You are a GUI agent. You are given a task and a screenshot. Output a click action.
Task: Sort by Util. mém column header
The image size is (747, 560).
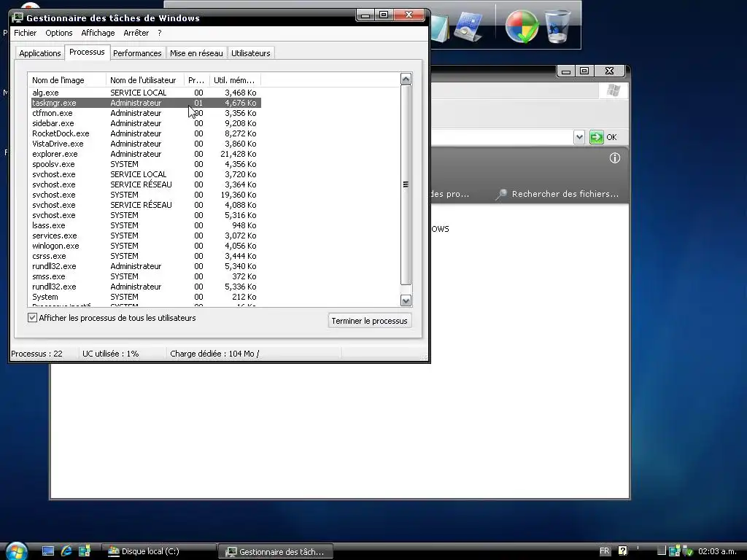pos(236,80)
